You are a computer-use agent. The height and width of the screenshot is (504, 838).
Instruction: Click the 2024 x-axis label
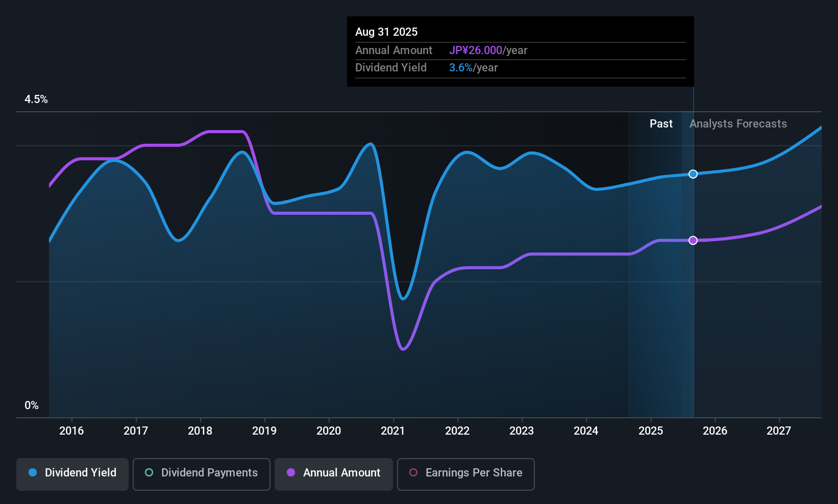tap(586, 431)
